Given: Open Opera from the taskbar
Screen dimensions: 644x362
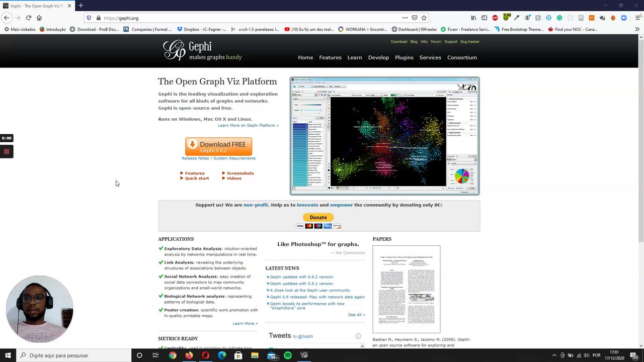Looking at the screenshot, I should 205,355.
